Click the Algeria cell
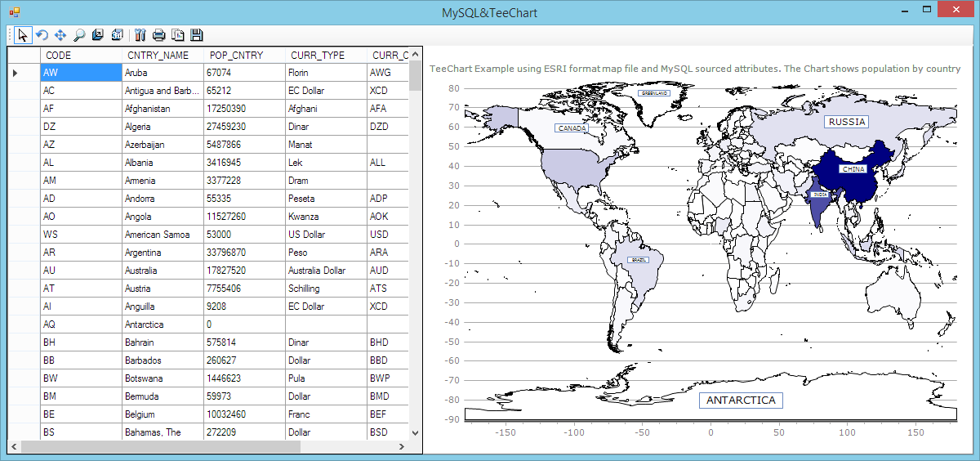The height and width of the screenshot is (461, 980). click(x=163, y=127)
